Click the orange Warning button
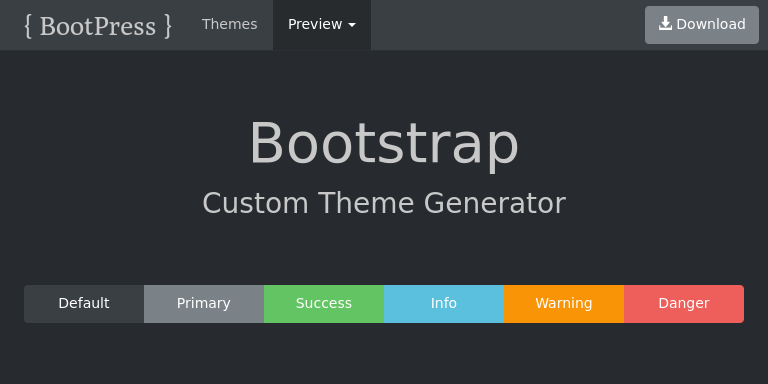This screenshot has width=768, height=384. (564, 304)
